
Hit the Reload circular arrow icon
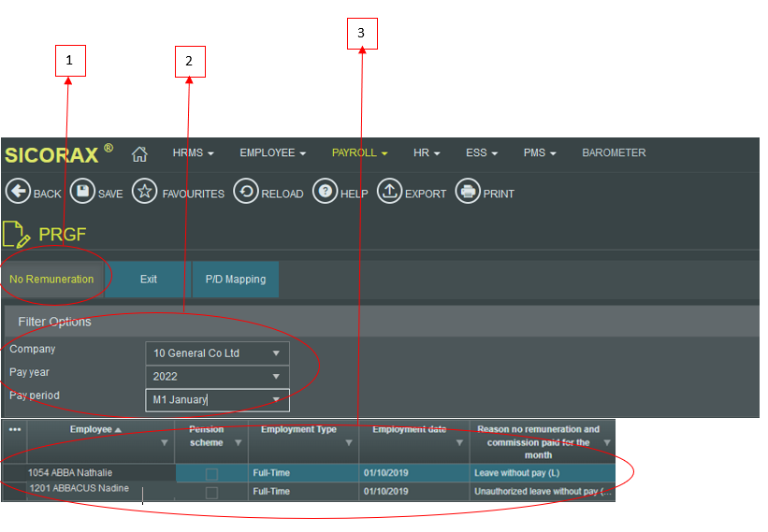click(x=245, y=192)
